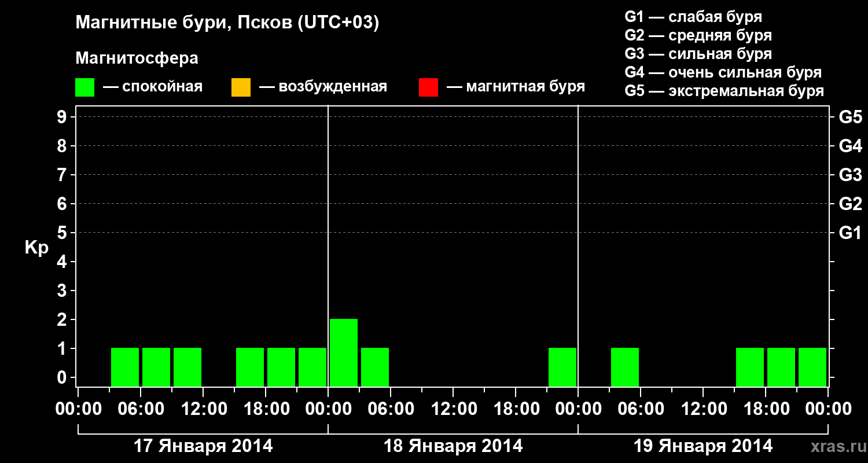
Task: Click the G2 label on right axis
Action: (850, 204)
